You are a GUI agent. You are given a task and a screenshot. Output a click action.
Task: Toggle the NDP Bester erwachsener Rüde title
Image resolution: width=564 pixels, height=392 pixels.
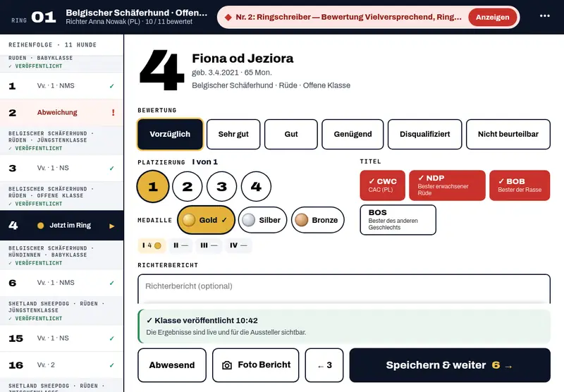pyautogui.click(x=447, y=185)
